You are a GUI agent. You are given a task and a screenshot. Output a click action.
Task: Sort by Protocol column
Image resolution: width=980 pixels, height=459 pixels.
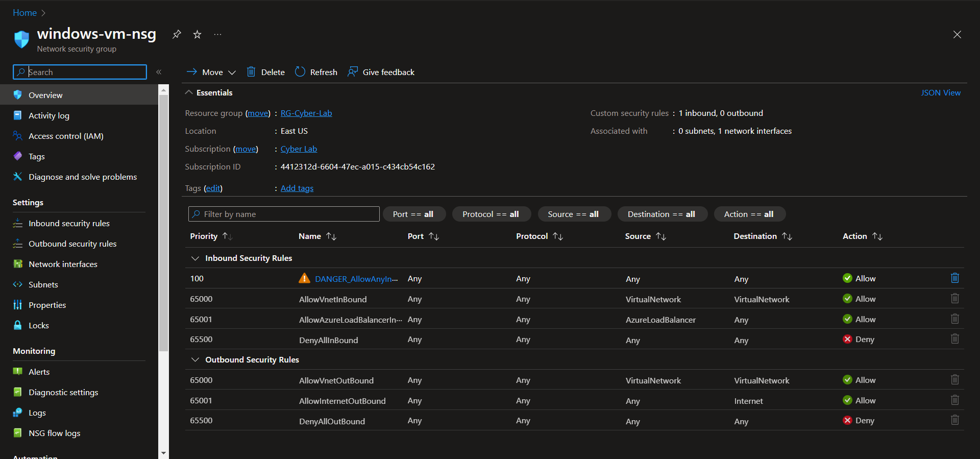tap(540, 236)
